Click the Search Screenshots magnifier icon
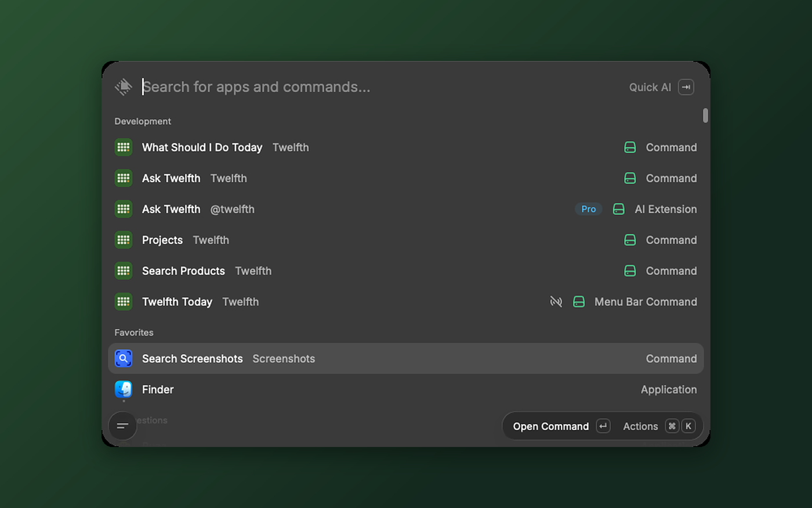 point(124,358)
